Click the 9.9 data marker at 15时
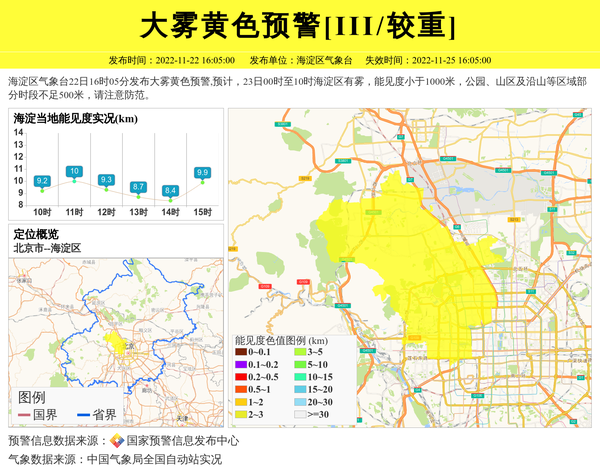600x471 pixels. click(202, 173)
